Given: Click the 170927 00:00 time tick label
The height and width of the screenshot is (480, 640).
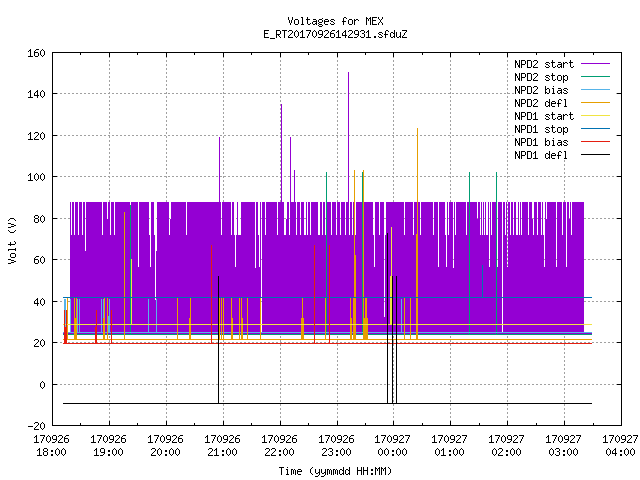Looking at the screenshot, I should click(x=393, y=446).
